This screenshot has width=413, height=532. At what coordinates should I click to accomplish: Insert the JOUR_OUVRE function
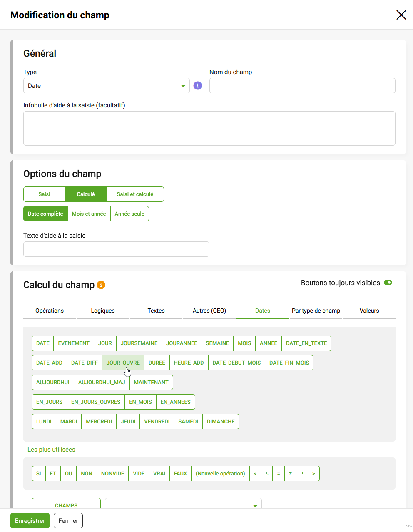[123, 363]
